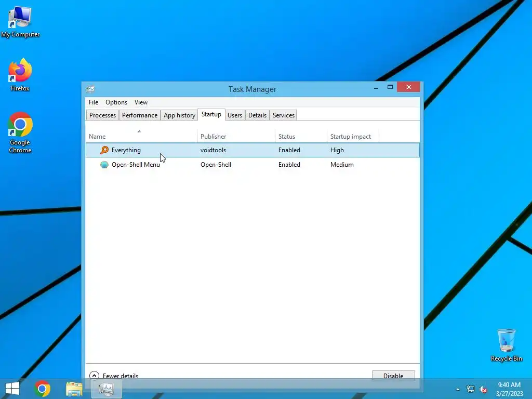Image resolution: width=532 pixels, height=399 pixels.
Task: Select the Open-Shell Menu entry name
Action: coord(136,165)
